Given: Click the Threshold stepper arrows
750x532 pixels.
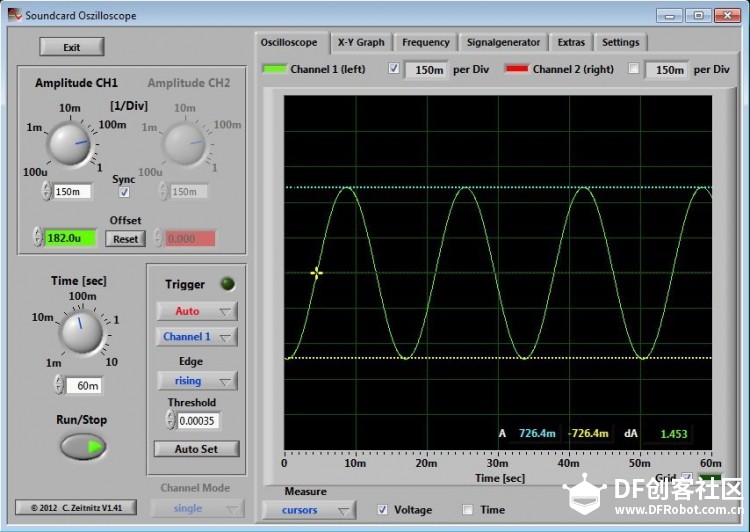Looking at the screenshot, I should point(170,420).
